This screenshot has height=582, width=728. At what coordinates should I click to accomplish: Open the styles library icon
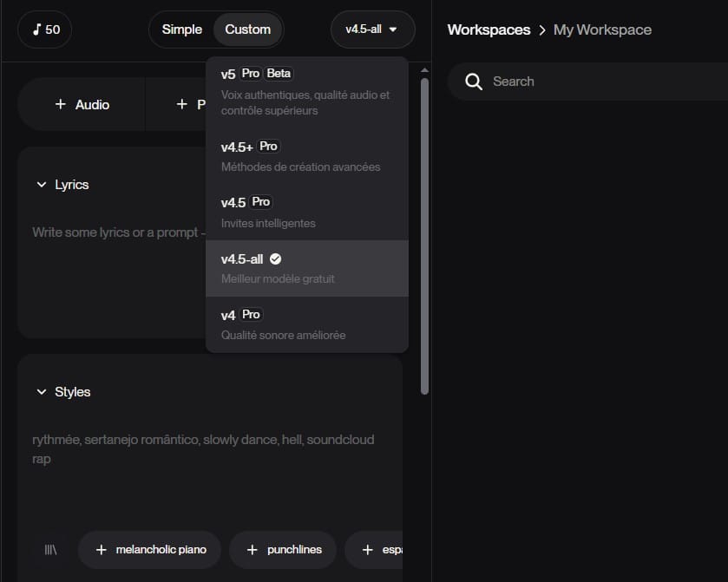coord(51,550)
